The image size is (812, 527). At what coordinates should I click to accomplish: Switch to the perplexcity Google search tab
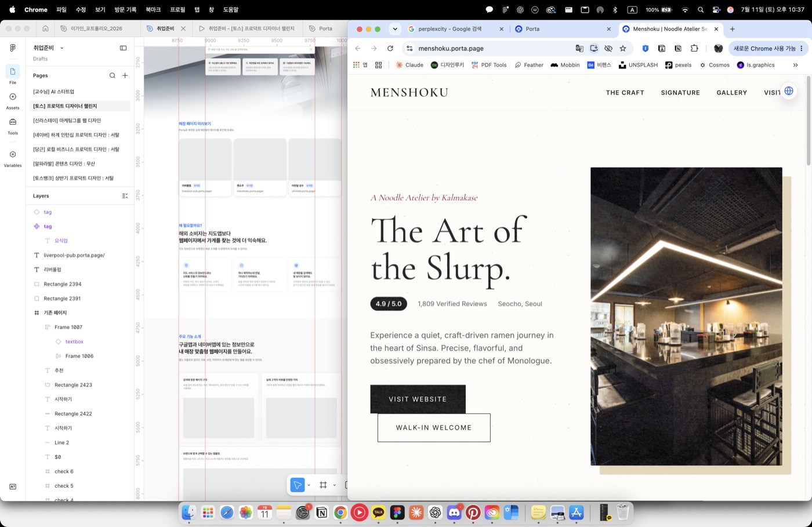pos(456,29)
